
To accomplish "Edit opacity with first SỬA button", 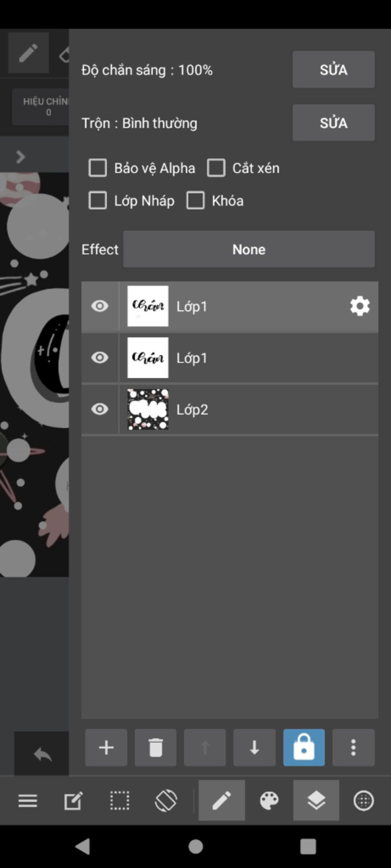I will point(333,69).
